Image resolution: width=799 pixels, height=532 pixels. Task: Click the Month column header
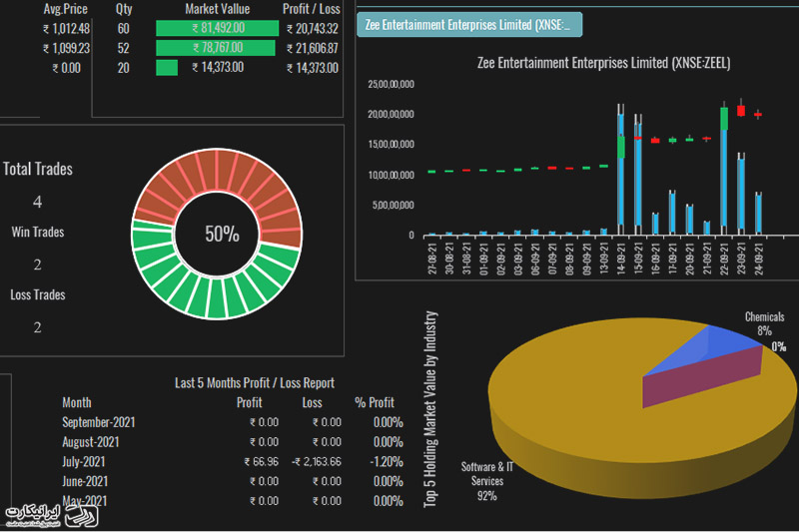77,402
